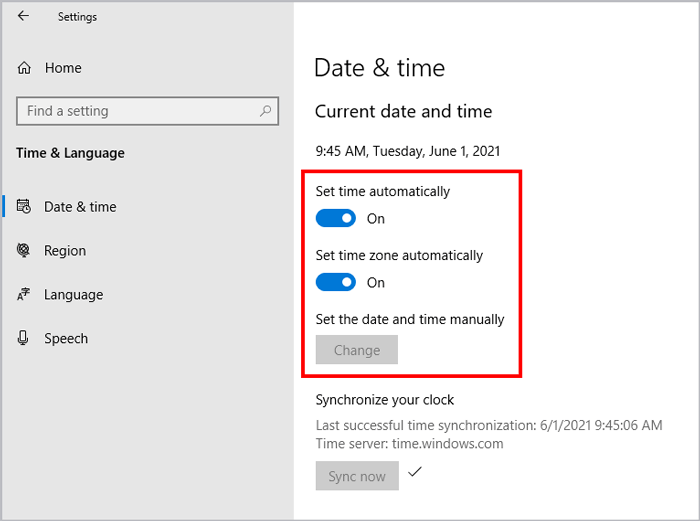Open the Region settings page

65,251
